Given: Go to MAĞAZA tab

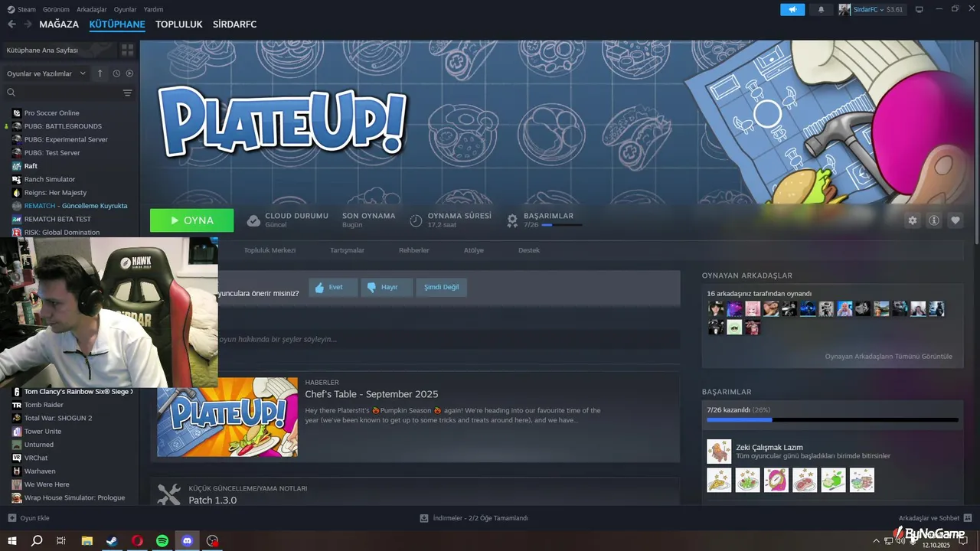Looking at the screenshot, I should 59,24.
